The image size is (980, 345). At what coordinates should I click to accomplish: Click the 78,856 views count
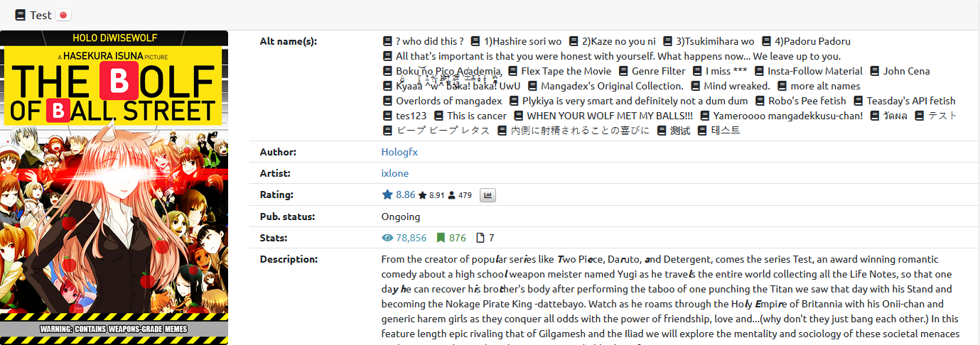tap(411, 238)
